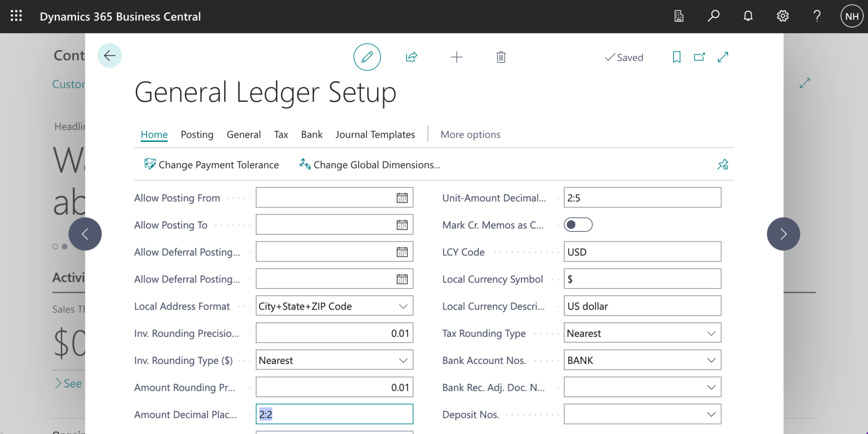Open the General menu

244,134
